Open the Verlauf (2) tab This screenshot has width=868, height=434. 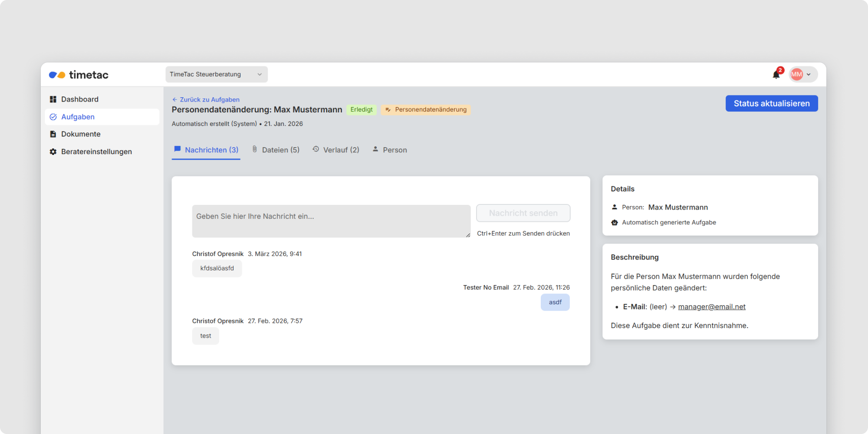(x=336, y=150)
